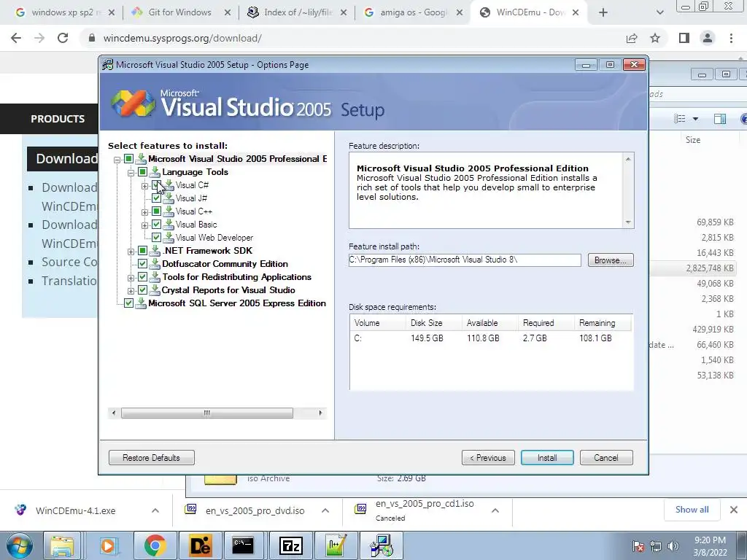747x560 pixels.
Task: Open Chrome side panel icon
Action: point(684,38)
